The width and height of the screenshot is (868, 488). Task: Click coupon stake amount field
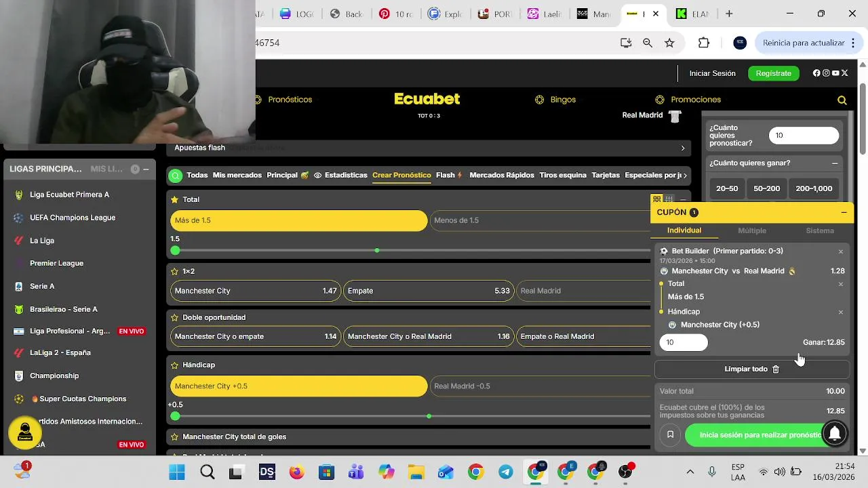pos(684,342)
